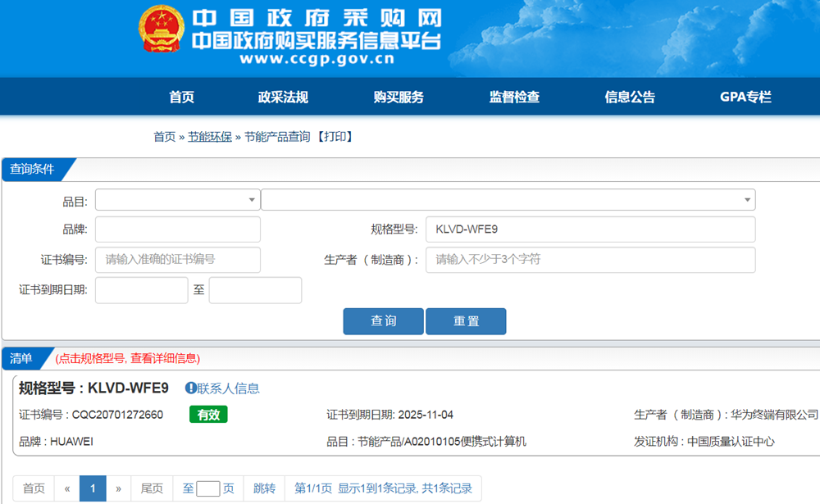Click the next page » pagination arrow

coord(118,488)
